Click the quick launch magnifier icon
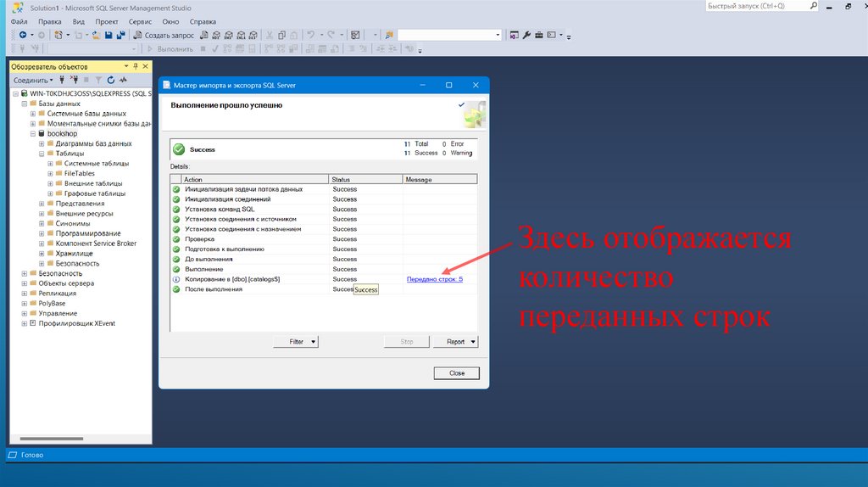Screen dimensions: 868x487 [813, 6]
